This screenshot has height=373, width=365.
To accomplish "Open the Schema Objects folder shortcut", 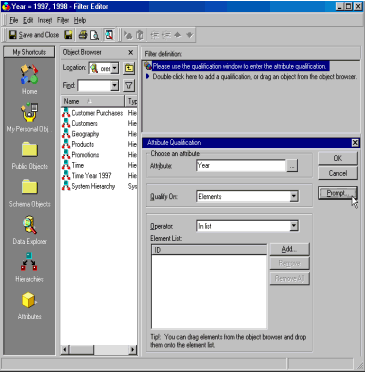I will [x=29, y=193].
